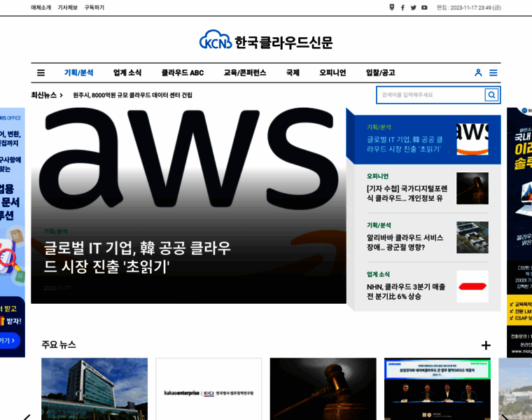Open the 클라우드 ABC menu
Image resolution: width=532 pixels, height=420 pixels.
pos(183,73)
